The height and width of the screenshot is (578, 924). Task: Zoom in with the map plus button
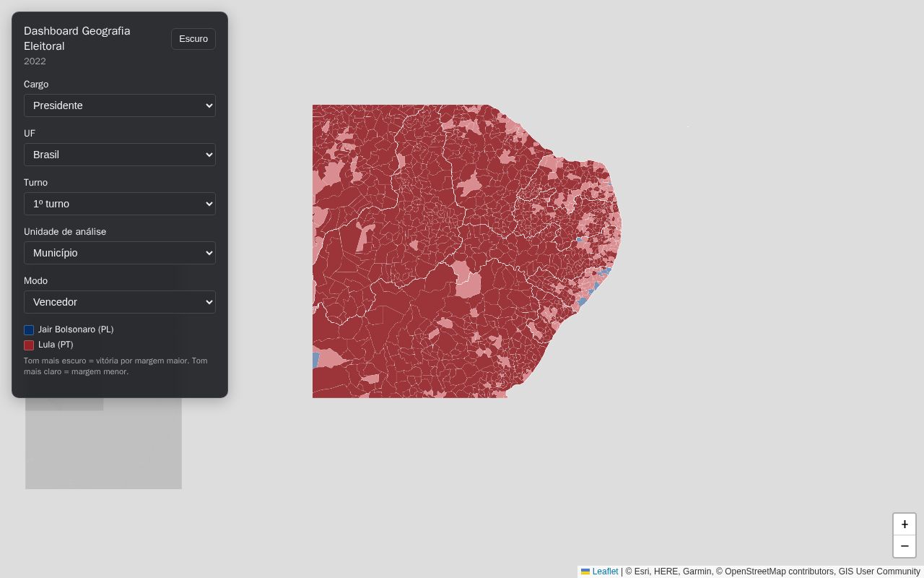pos(905,525)
